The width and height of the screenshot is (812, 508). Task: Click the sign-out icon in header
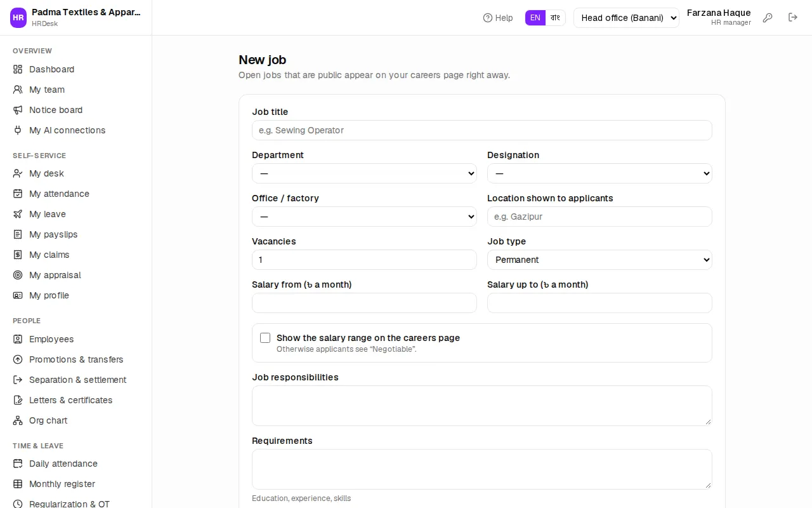(793, 18)
